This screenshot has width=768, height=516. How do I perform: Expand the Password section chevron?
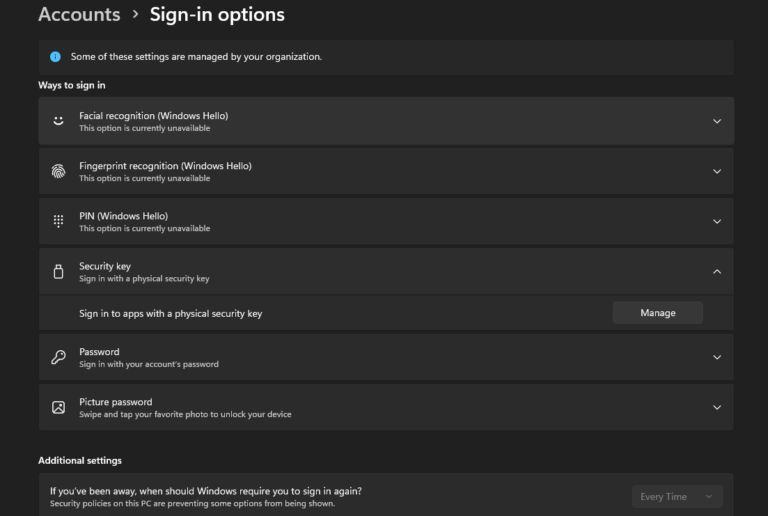point(716,357)
